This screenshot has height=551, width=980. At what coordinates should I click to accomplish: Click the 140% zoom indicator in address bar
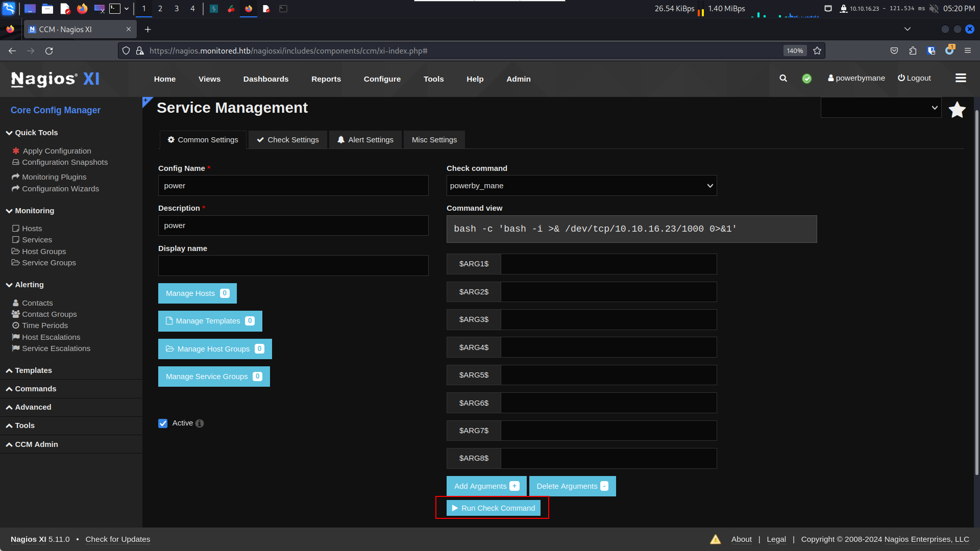tap(795, 51)
